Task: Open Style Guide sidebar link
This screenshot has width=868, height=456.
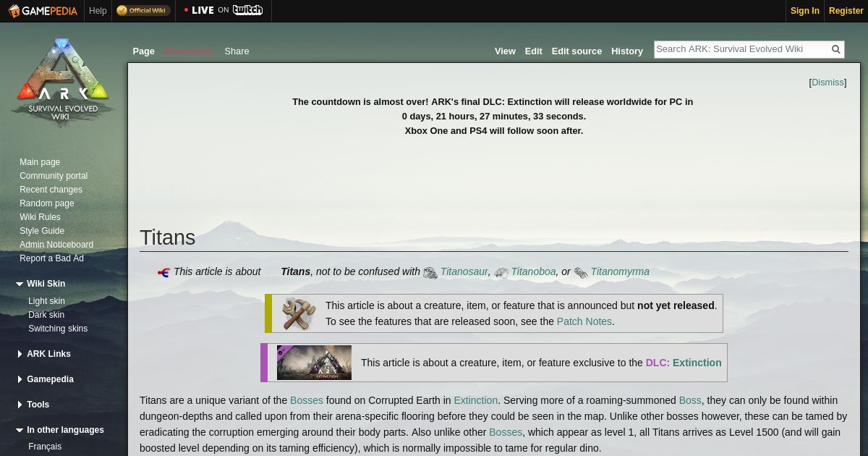Action: tap(42, 231)
